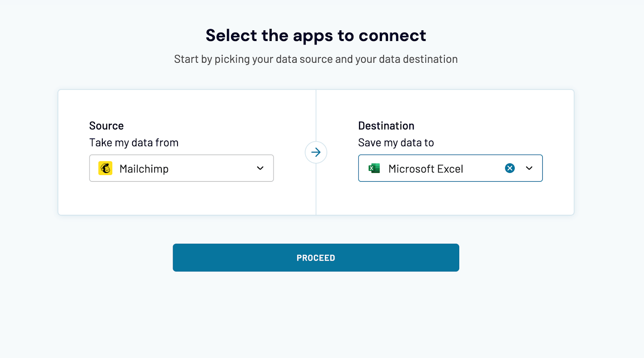
Task: Expand the Destination dropdown chevron
Action: [x=529, y=168]
